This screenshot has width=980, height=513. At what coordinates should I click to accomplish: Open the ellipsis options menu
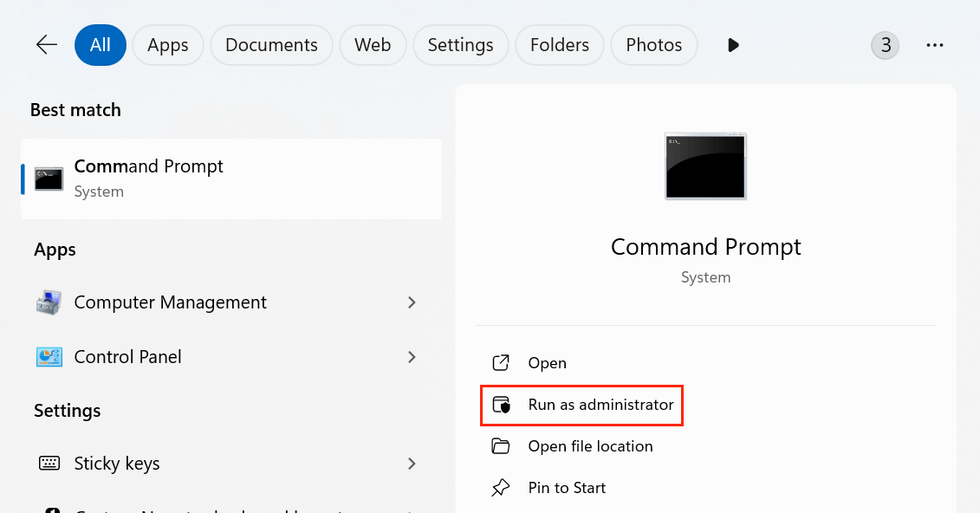pos(934,44)
